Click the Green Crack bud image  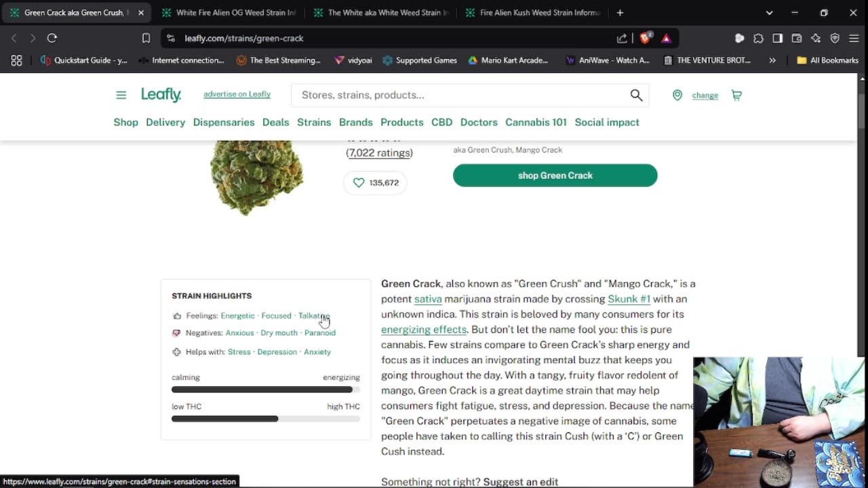pos(256,176)
